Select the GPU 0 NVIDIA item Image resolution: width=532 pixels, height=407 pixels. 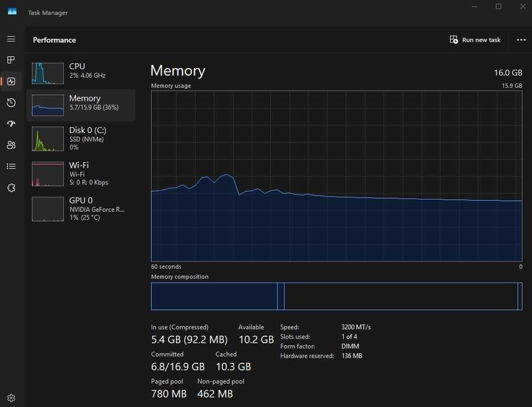[81, 209]
